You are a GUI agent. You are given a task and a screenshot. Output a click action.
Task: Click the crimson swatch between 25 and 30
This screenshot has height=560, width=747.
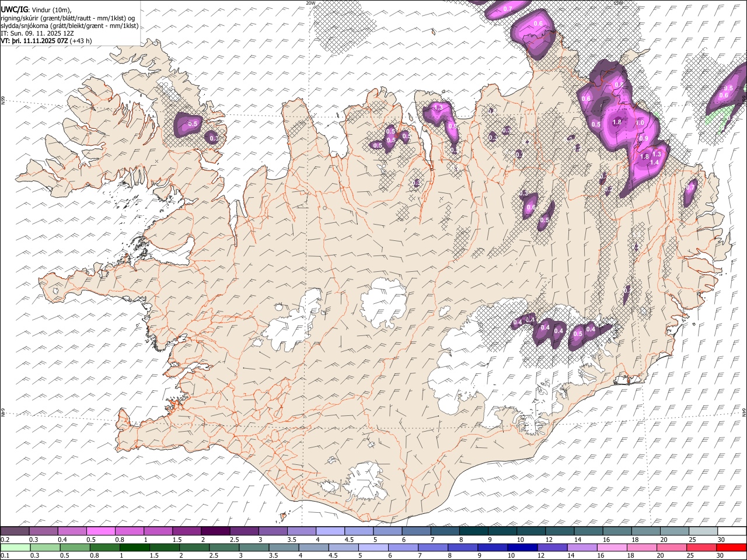pyautogui.click(x=701, y=548)
